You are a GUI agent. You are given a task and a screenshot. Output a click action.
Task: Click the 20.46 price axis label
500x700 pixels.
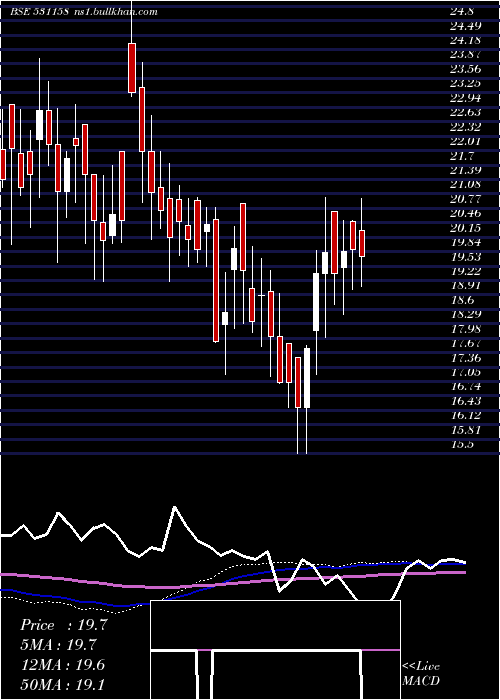coord(465,214)
